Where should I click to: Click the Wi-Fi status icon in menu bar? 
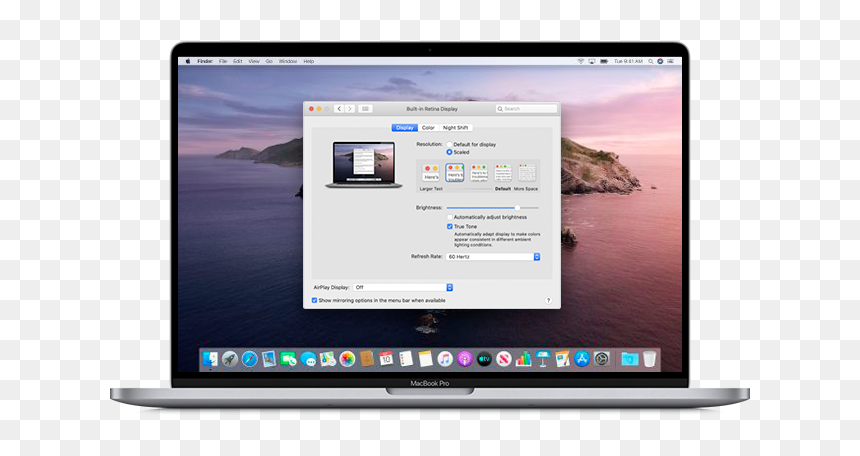[580, 61]
